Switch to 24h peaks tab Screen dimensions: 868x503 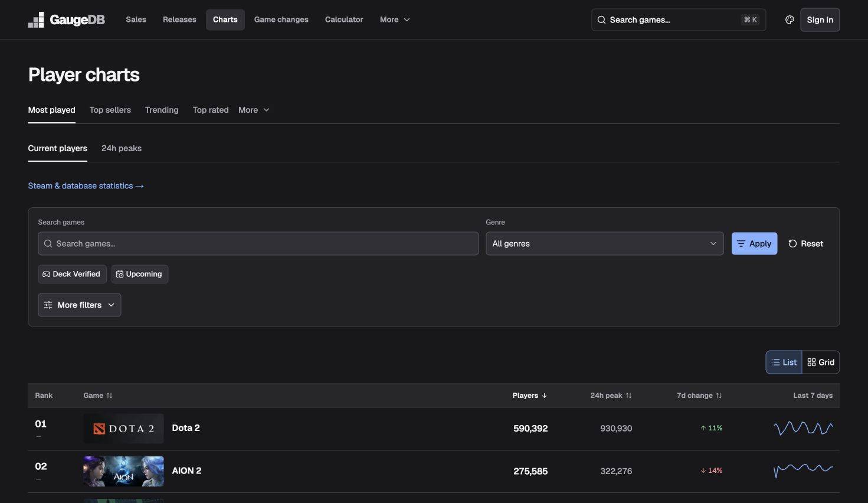pyautogui.click(x=122, y=148)
